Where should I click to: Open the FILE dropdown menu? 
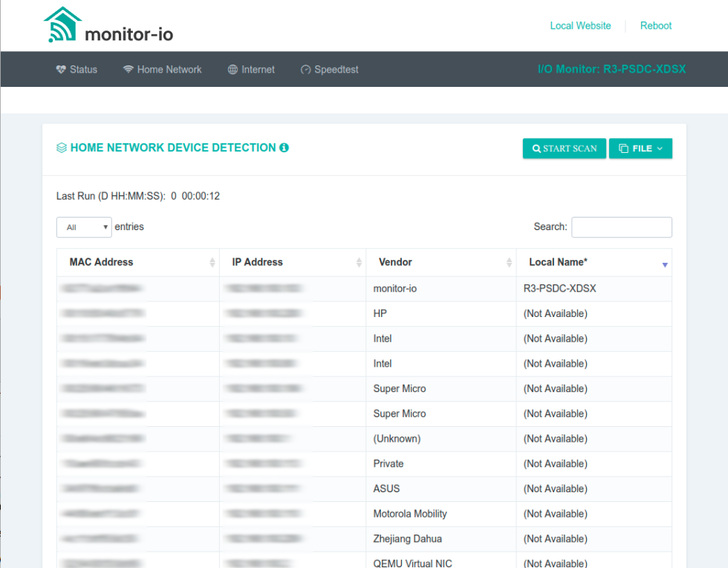640,148
